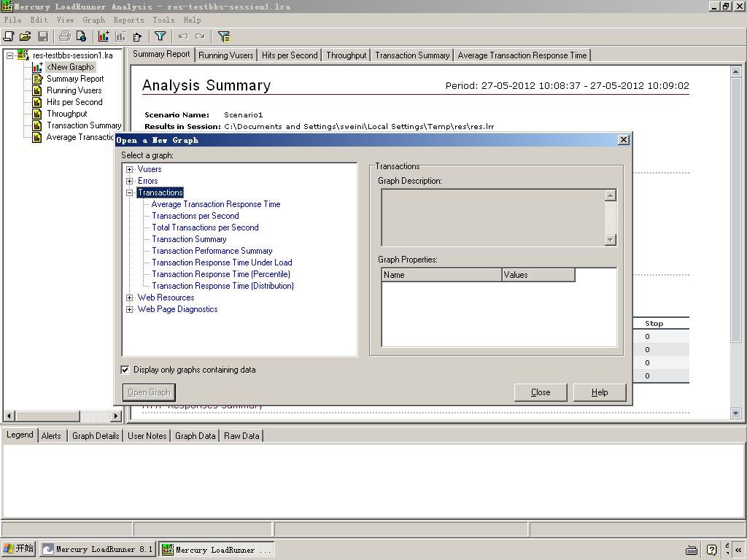
Task: Switch to the Transaction Summary tab
Action: 412,55
